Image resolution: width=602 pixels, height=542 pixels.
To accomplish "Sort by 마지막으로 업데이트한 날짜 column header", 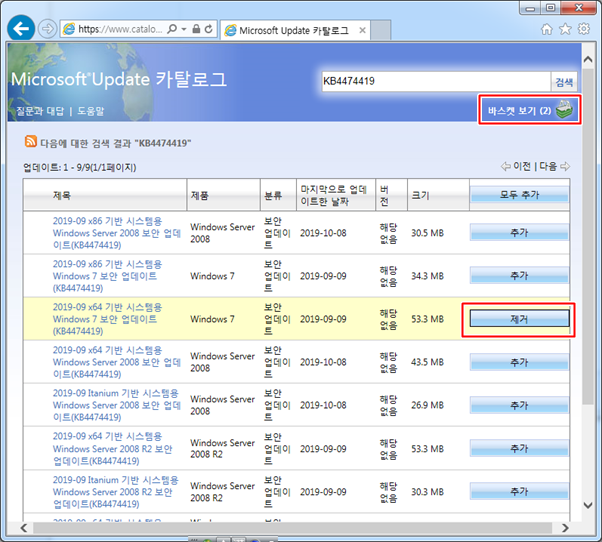I will 333,195.
